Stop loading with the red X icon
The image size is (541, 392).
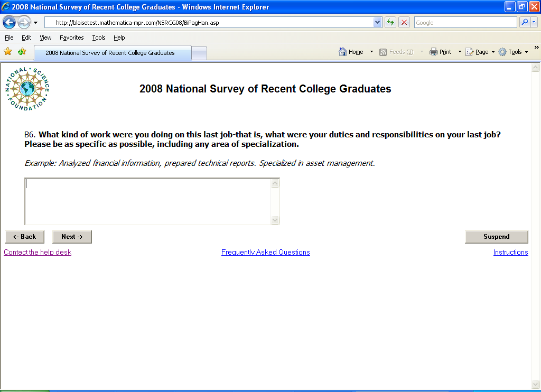coord(404,23)
